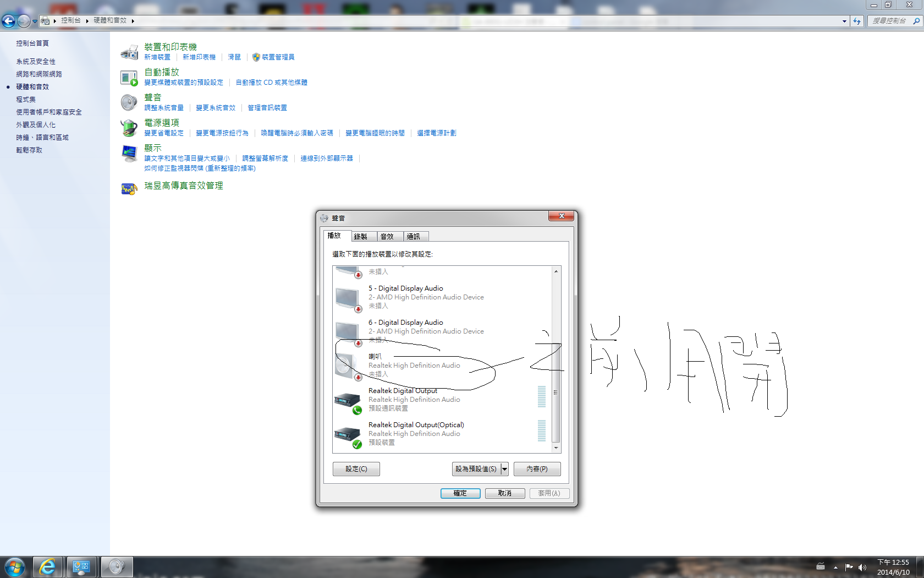Click the 設定(C) button
The width and height of the screenshot is (924, 578).
click(x=356, y=469)
